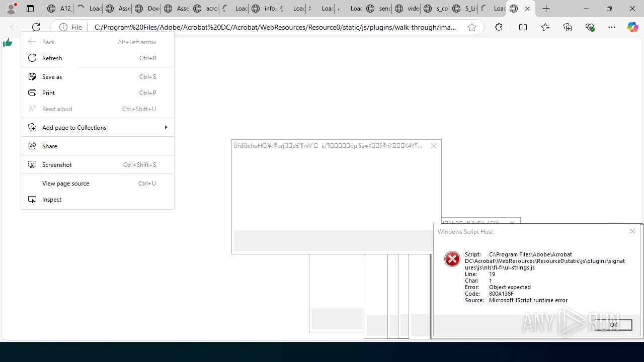Choose Save as in context menu

tap(98, 77)
